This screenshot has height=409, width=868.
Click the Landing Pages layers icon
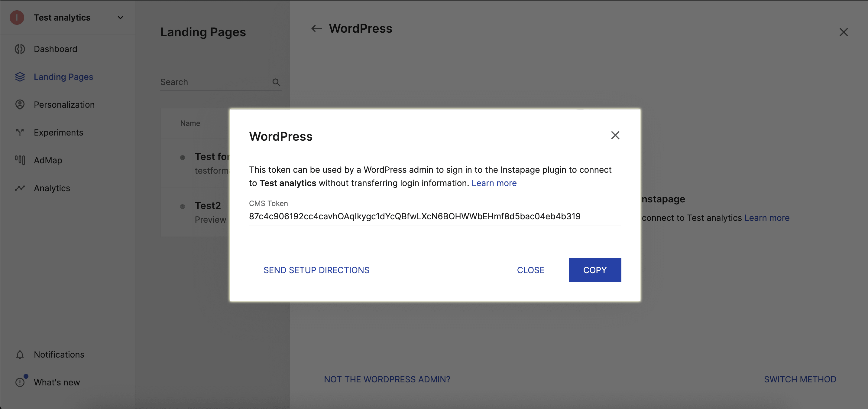(x=20, y=77)
